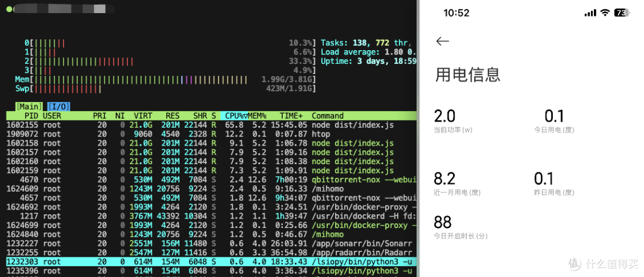Click the Uptime: 3 days text
Image resolution: width=644 pixels, height=277 pixels.
(x=368, y=61)
